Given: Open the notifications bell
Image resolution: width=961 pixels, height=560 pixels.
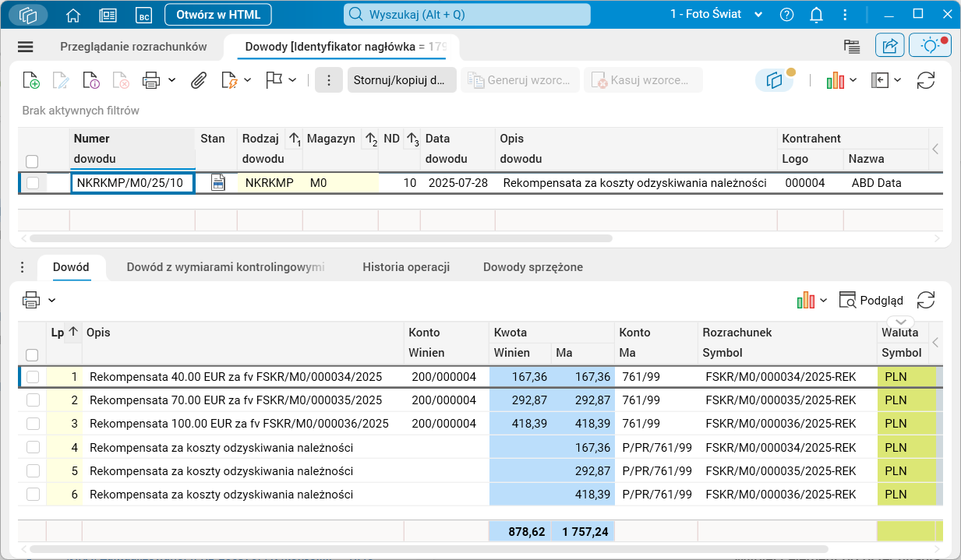Looking at the screenshot, I should point(816,15).
